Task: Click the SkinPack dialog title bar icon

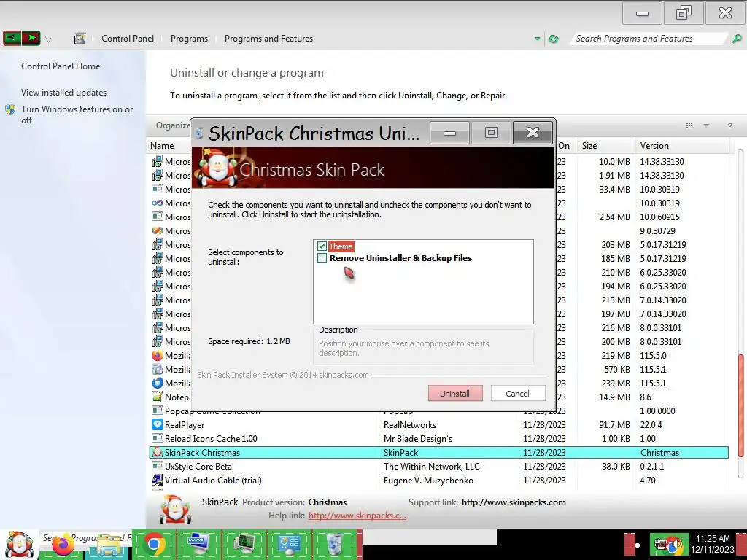Action: 200,133
